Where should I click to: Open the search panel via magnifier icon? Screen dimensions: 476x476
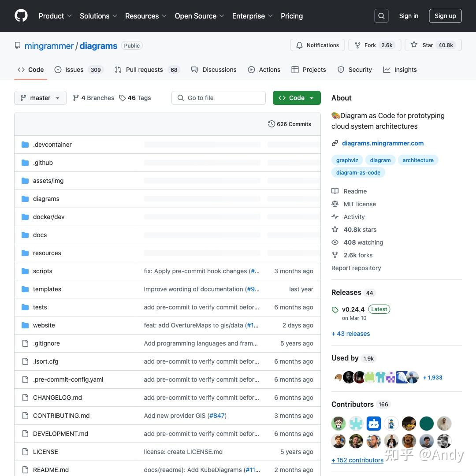coord(381,16)
